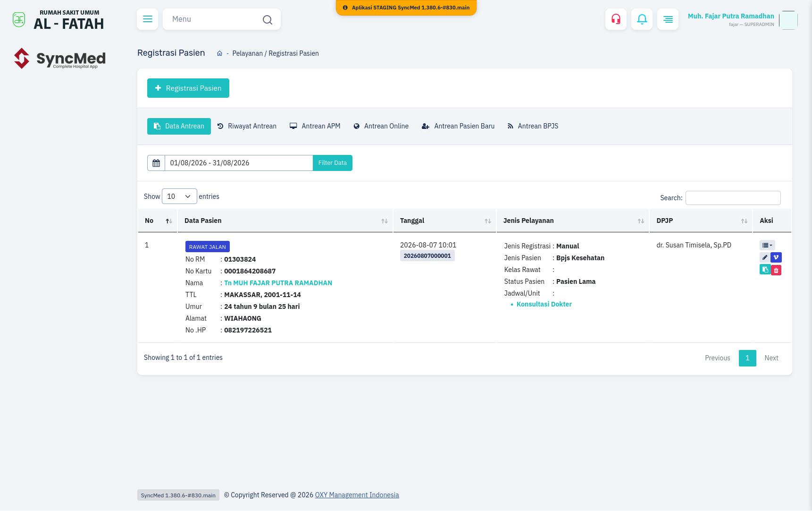
Task: Click the date range input field
Action: pyautogui.click(x=239, y=163)
